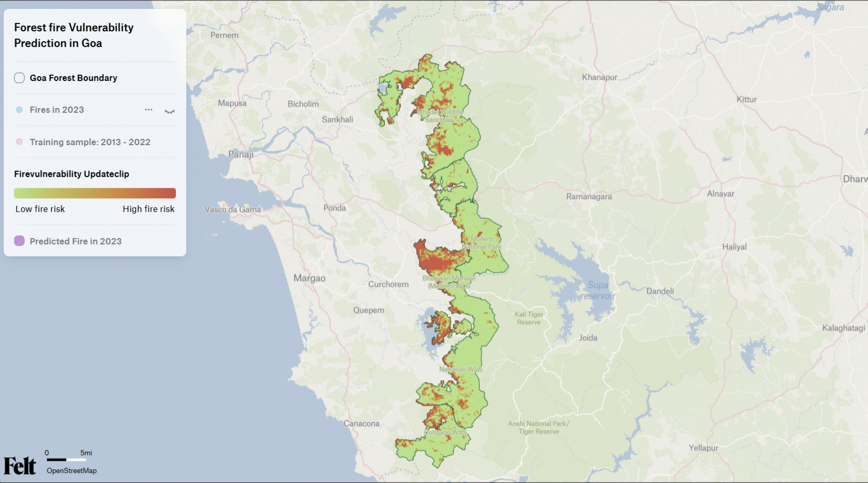Select the Predicted Fire in 2023 layer label
The image size is (868, 483).
[x=75, y=241]
